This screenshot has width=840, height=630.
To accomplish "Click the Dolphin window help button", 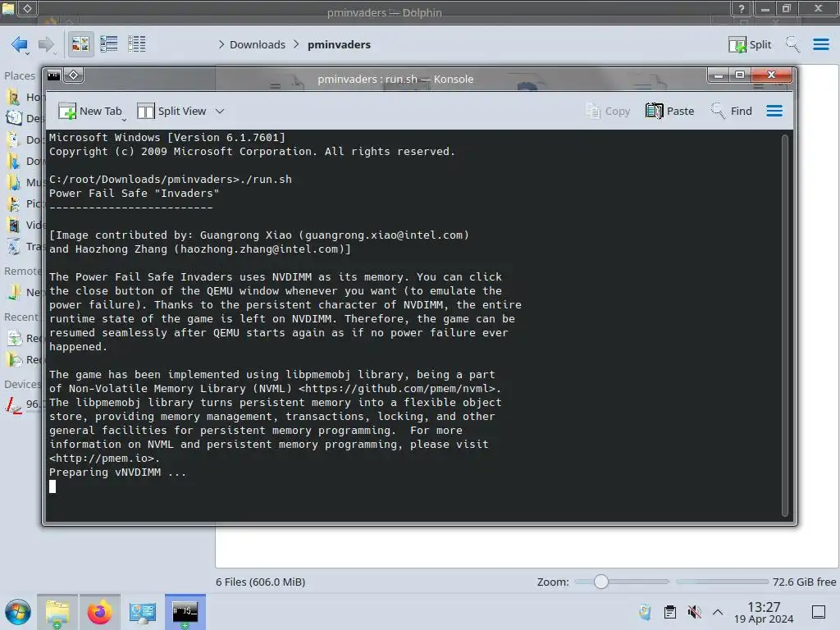I will (x=741, y=8).
